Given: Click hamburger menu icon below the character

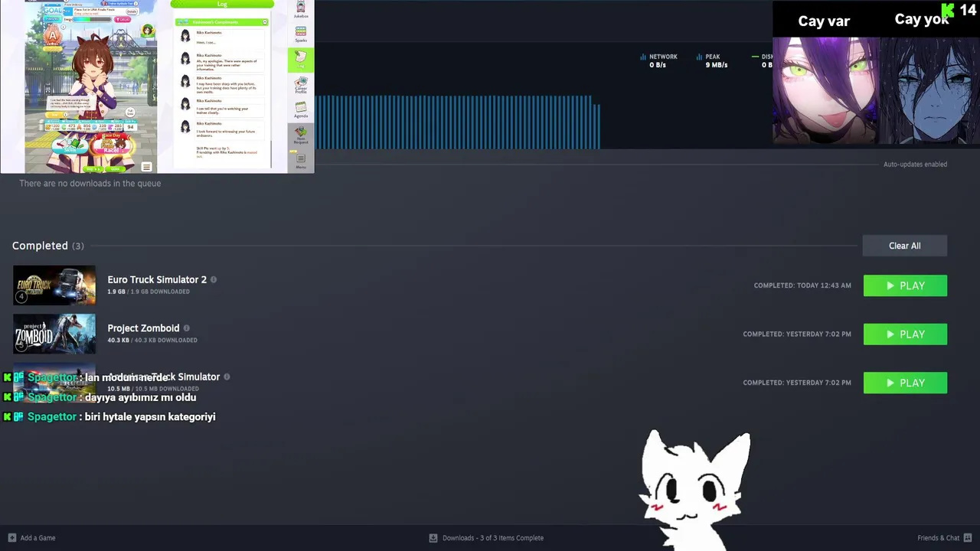Looking at the screenshot, I should 146,167.
